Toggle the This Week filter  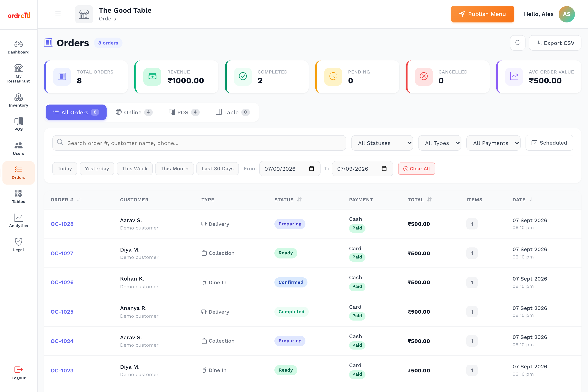tap(135, 168)
